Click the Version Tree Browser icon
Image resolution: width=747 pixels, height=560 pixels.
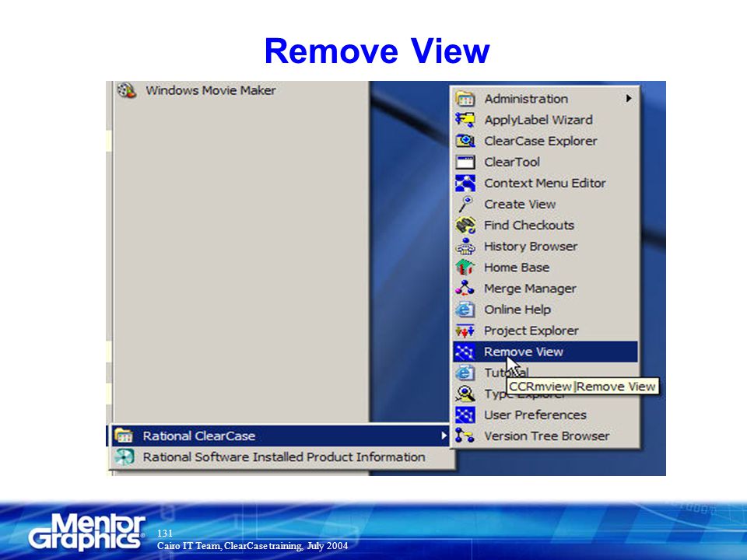click(x=465, y=436)
